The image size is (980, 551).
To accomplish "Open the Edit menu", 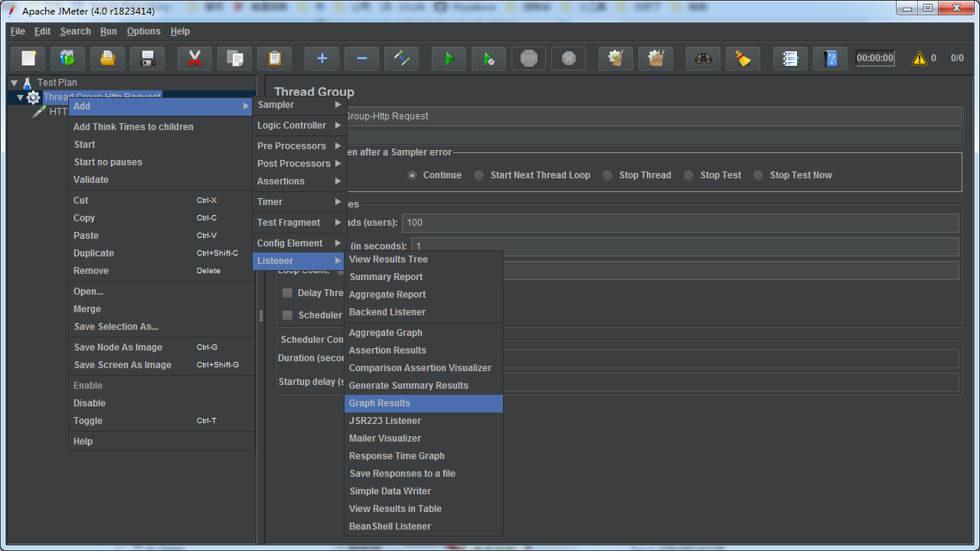I will (x=43, y=31).
